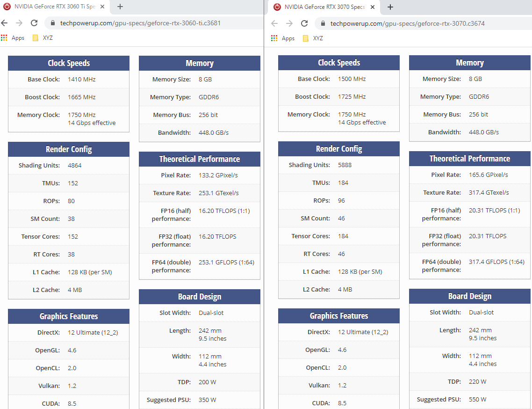Viewport: 532px width, 409px height.
Task: Click FP32 value 16.20 TFLOPS
Action: click(x=217, y=236)
